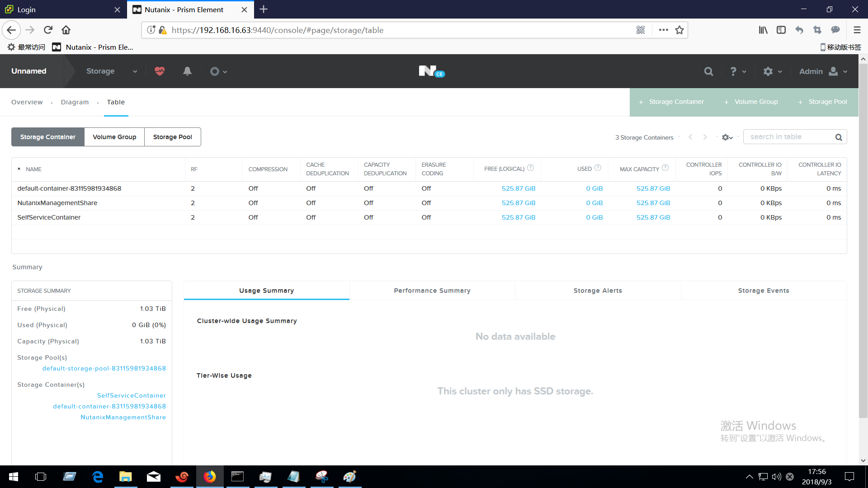Open the Usage Summary tab
The image size is (868, 488).
point(267,291)
